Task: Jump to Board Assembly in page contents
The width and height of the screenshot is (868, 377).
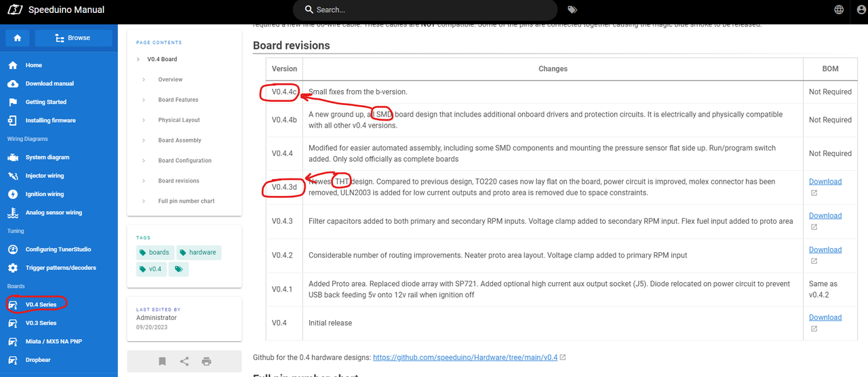Action: click(180, 140)
